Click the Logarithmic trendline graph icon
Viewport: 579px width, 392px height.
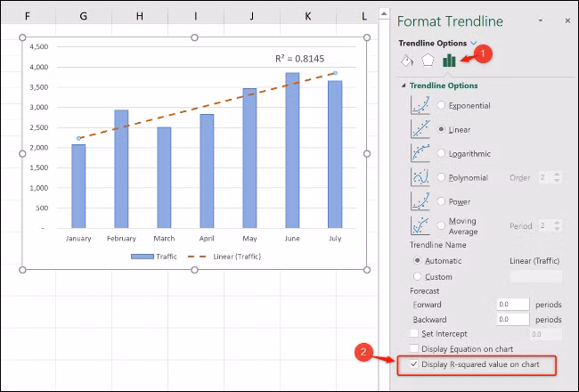click(420, 153)
